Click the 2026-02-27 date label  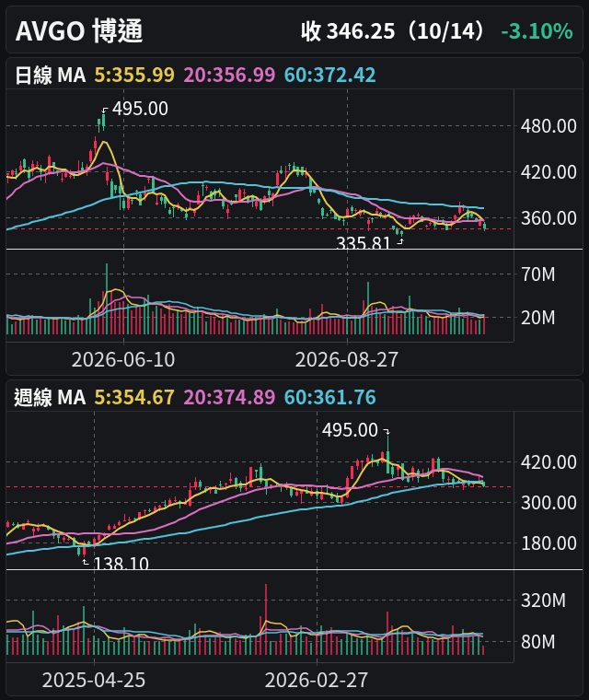317,680
